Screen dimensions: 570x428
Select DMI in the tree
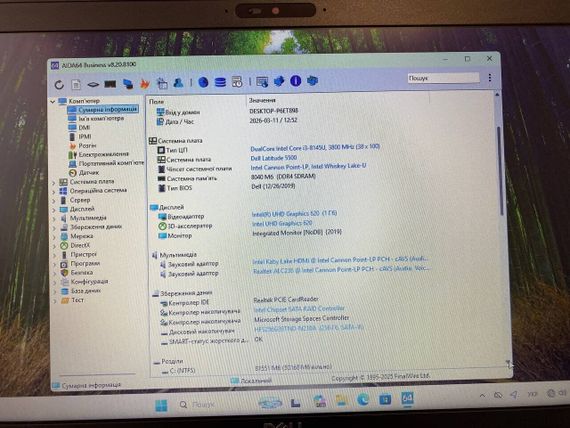84,128
